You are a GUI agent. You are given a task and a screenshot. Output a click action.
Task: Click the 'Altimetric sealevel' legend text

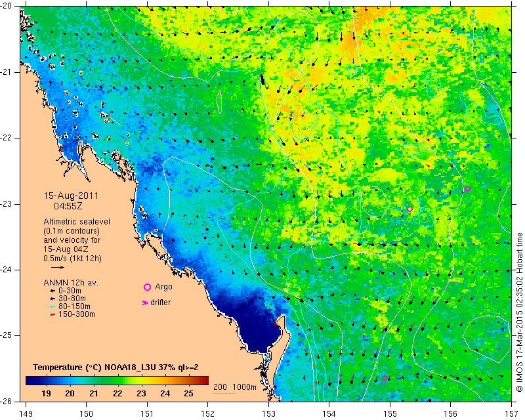pyautogui.click(x=77, y=222)
